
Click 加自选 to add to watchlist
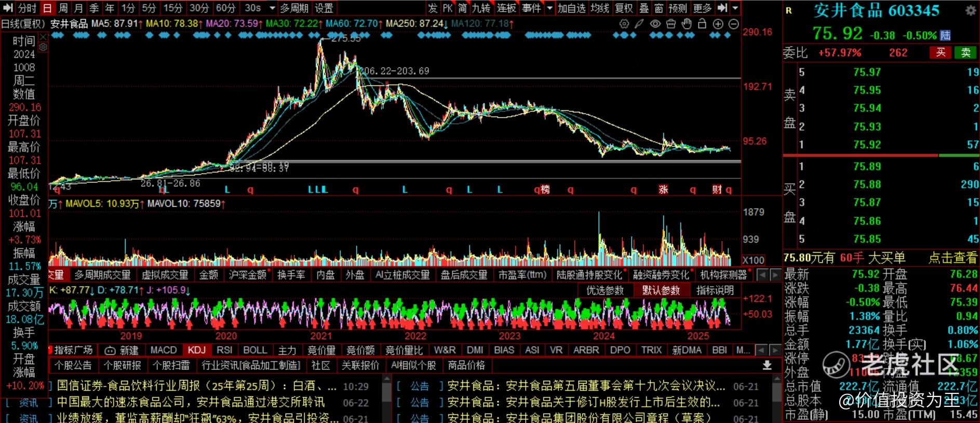[571, 8]
